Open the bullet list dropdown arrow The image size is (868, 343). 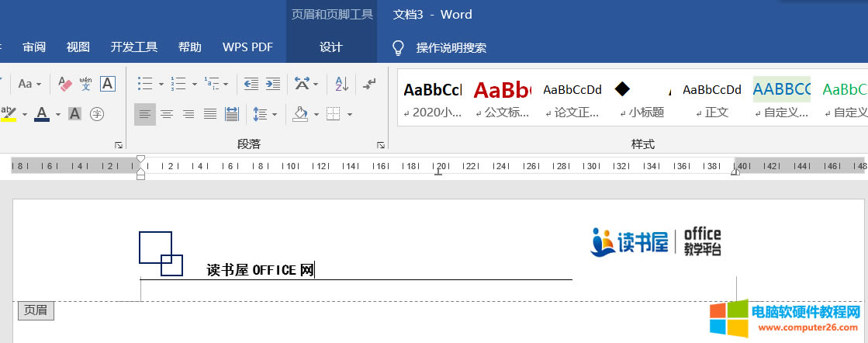click(161, 85)
